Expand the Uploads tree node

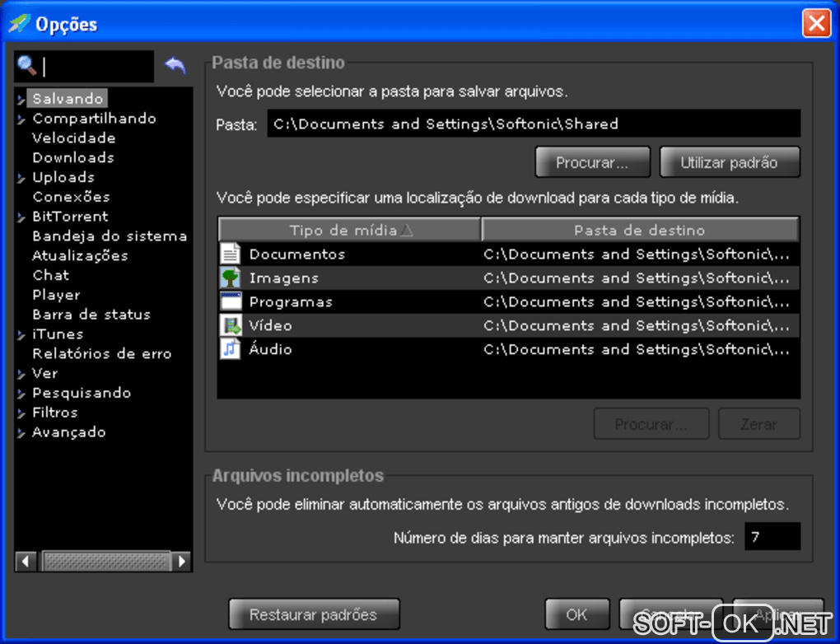21,178
